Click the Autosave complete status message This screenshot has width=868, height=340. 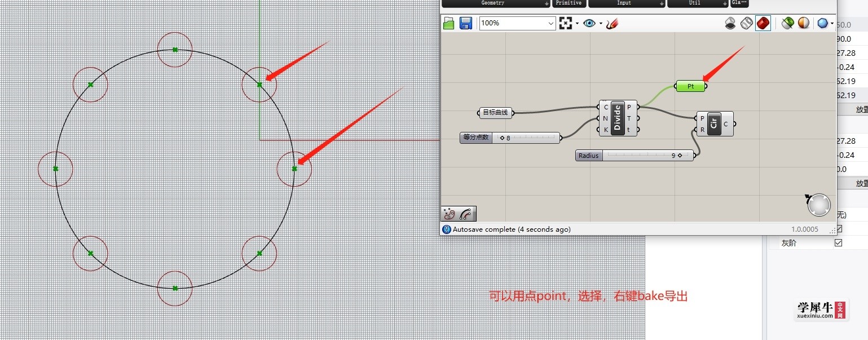pyautogui.click(x=512, y=229)
